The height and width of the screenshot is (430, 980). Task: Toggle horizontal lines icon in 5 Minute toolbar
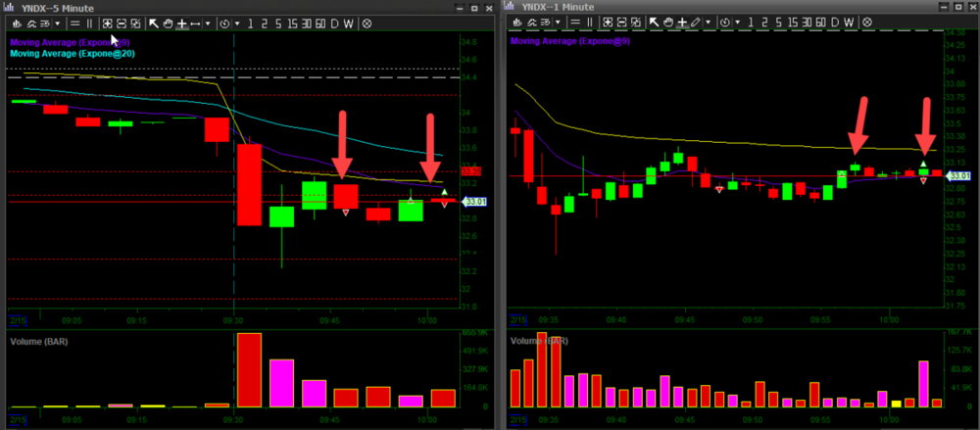tap(74, 23)
